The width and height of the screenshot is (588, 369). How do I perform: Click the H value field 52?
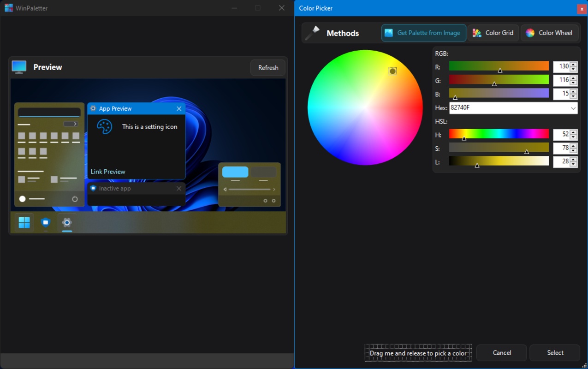(562, 134)
